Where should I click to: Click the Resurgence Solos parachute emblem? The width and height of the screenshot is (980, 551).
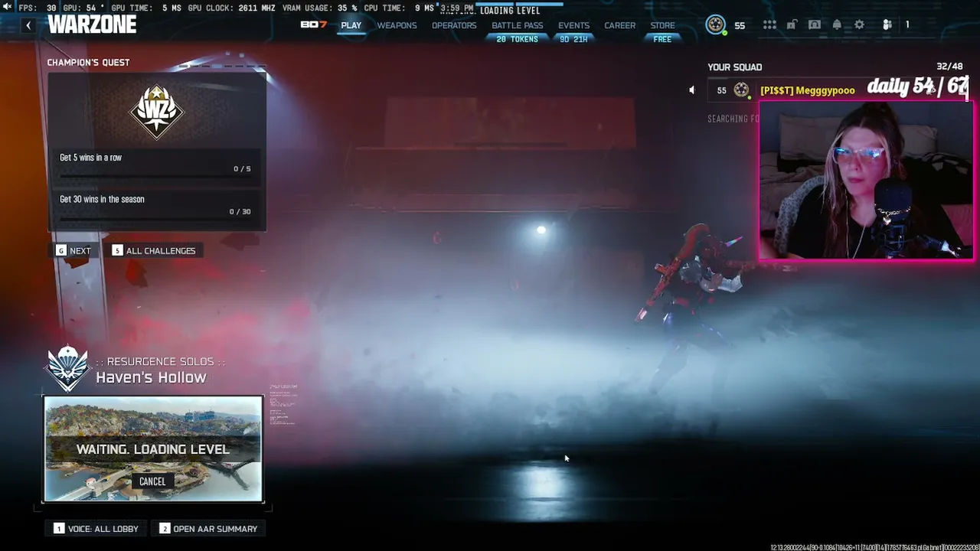tap(67, 368)
